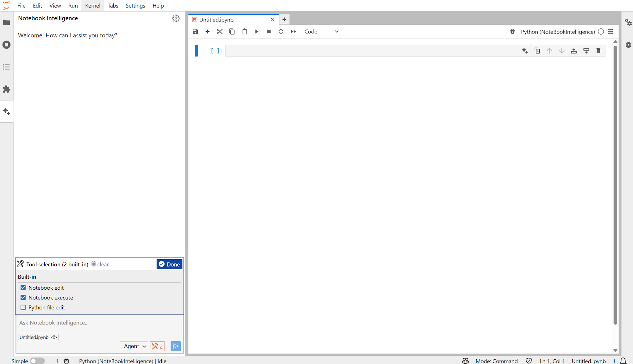Enable debugger bug icon in notebook toolbar
Viewport: 633px width, 364px height.
pyautogui.click(x=512, y=32)
